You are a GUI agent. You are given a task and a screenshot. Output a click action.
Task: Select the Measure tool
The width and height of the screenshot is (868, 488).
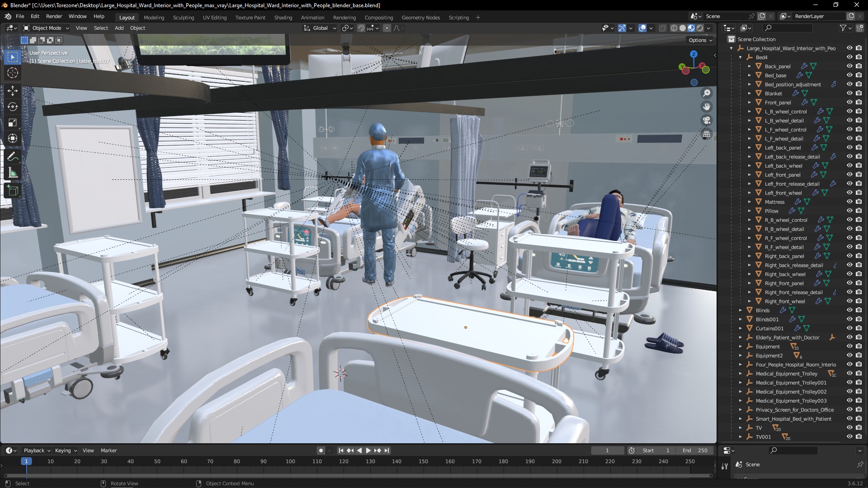(x=13, y=173)
